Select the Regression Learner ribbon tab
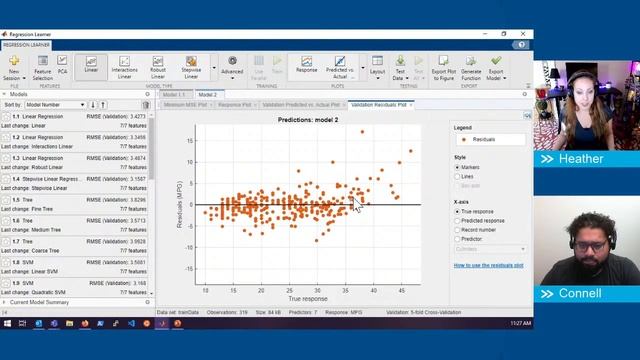Screen dimensions: 640x360 (x=26, y=45)
